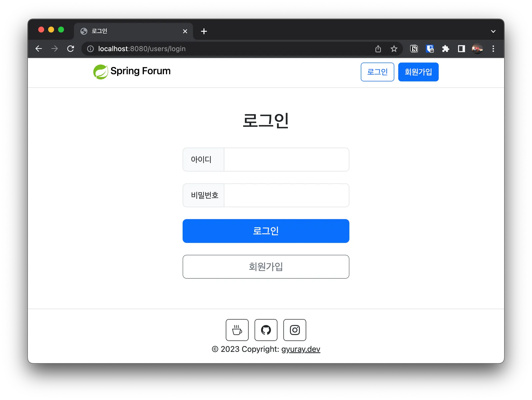Screen dimensions: 532x400
Task: Open a new tab with plus button
Action: tap(204, 31)
